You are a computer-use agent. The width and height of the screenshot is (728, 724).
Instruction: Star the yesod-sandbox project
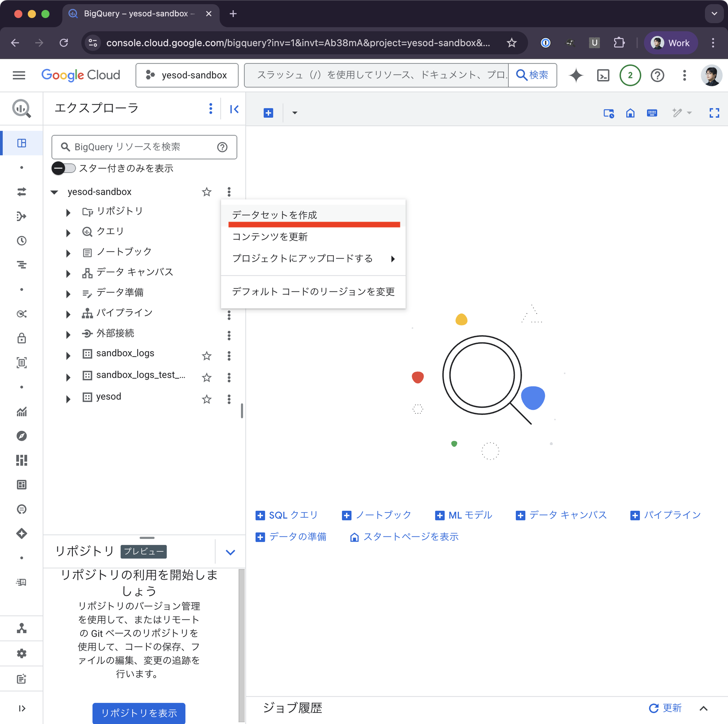(x=207, y=192)
